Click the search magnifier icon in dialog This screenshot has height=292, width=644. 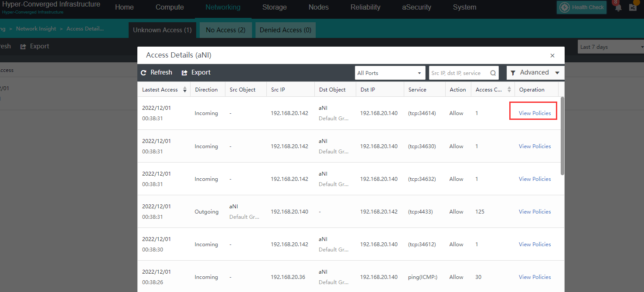(x=493, y=73)
